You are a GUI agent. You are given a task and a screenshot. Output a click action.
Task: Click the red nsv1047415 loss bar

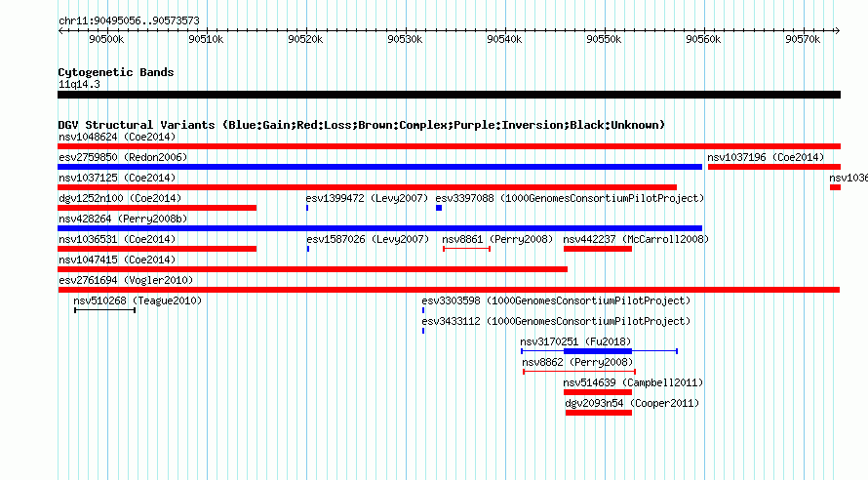313,269
